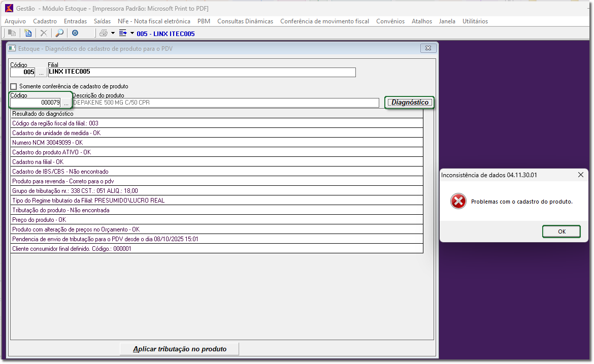Click the new record toolbar icon
This screenshot has width=594, height=364.
pos(27,34)
